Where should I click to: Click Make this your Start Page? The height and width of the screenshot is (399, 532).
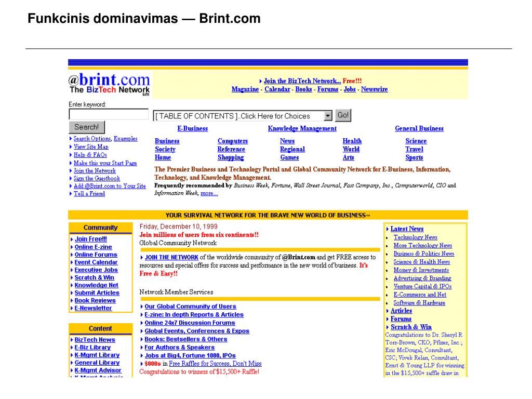105,163
